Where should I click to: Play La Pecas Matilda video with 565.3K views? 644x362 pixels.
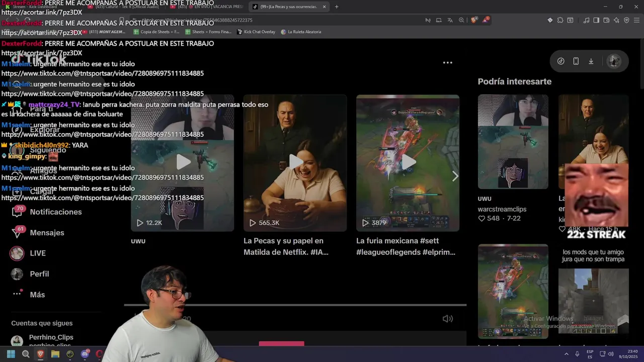click(295, 163)
